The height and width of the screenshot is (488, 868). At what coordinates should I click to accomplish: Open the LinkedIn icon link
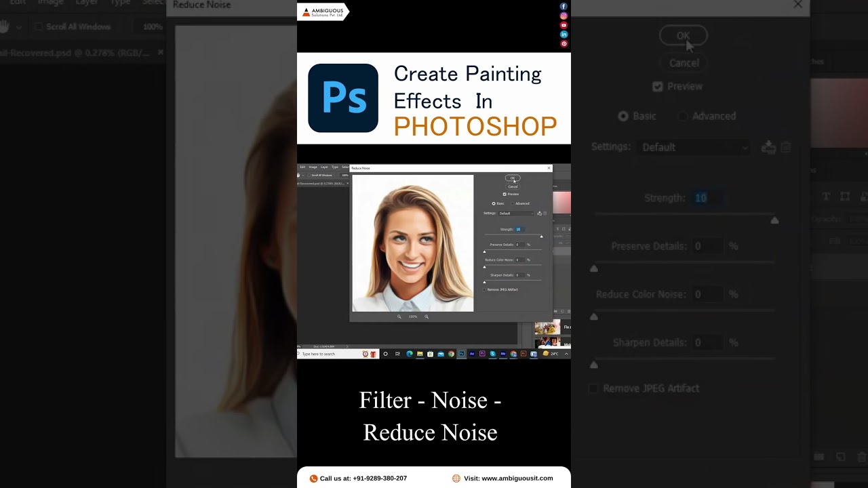[564, 35]
